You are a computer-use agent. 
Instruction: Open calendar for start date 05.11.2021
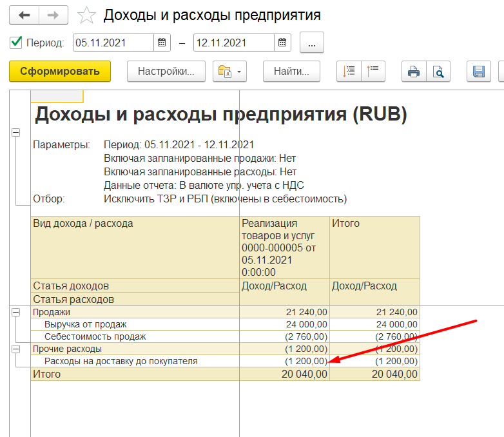162,43
